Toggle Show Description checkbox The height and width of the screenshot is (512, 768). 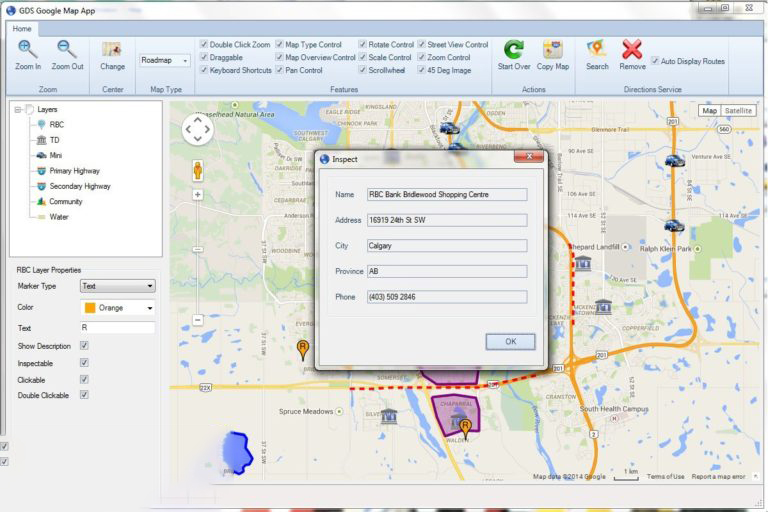(84, 345)
